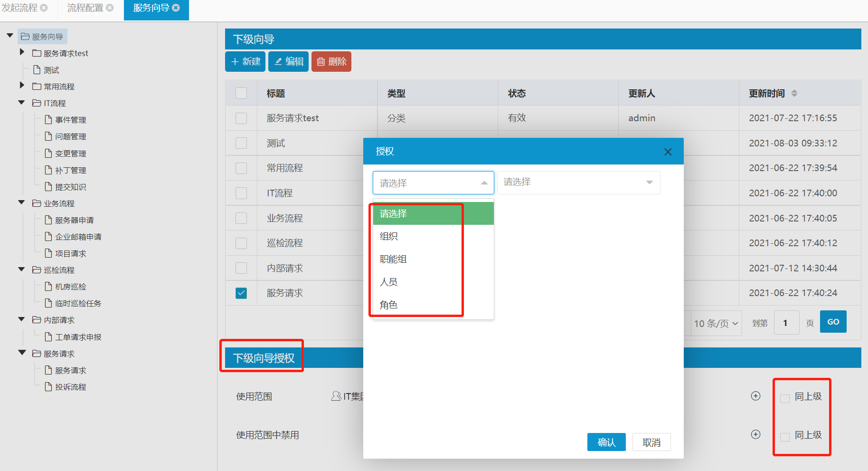
Task: Choose 职能组 from the dropdown list
Action: click(393, 259)
